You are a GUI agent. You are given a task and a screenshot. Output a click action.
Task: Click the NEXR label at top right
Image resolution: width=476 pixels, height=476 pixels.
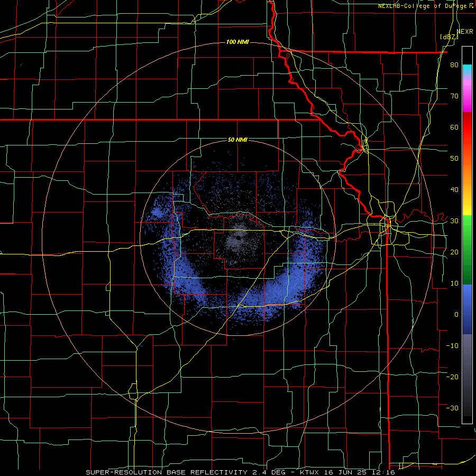pyautogui.click(x=465, y=32)
